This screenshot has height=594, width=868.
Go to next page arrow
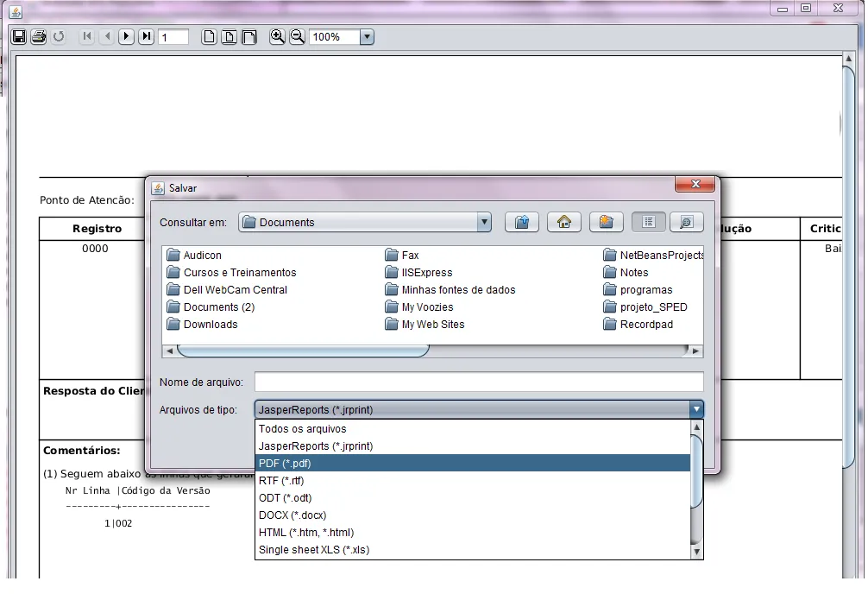point(126,36)
